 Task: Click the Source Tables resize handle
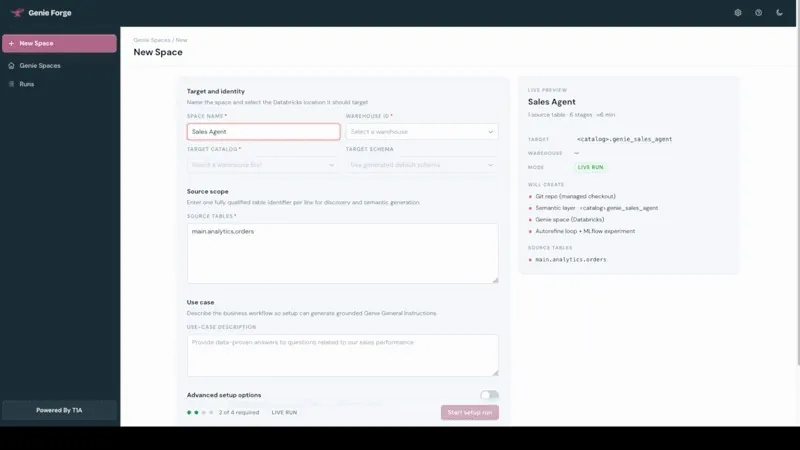pos(495,280)
